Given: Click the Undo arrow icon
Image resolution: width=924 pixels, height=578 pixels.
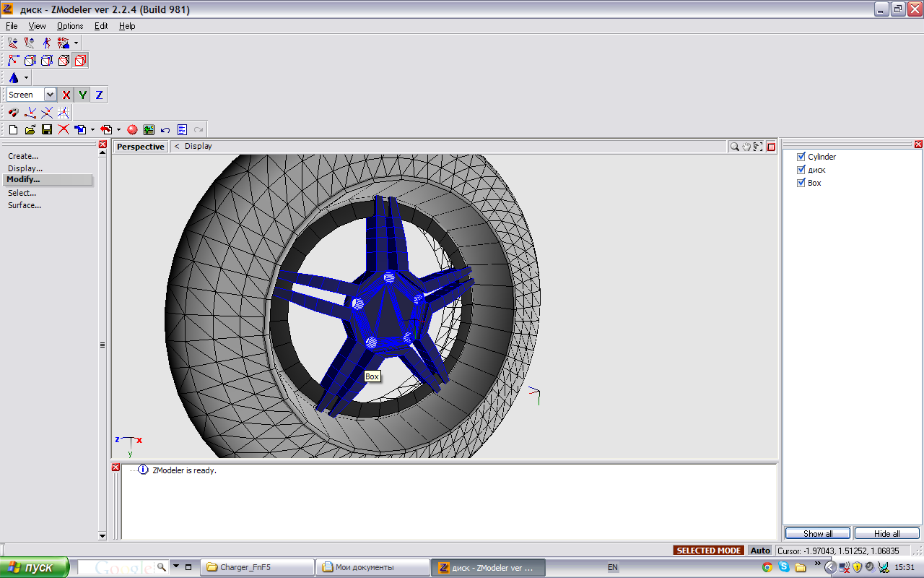Looking at the screenshot, I should pos(165,130).
